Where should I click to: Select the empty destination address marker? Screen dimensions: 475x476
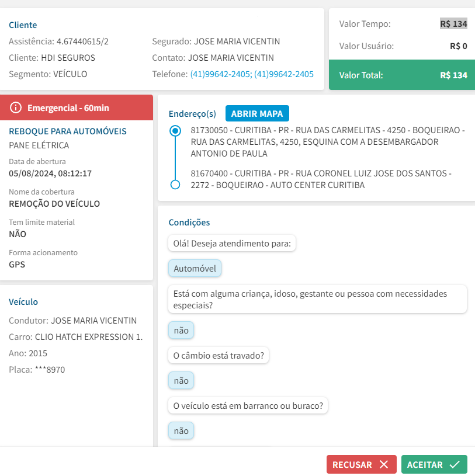[x=175, y=185]
